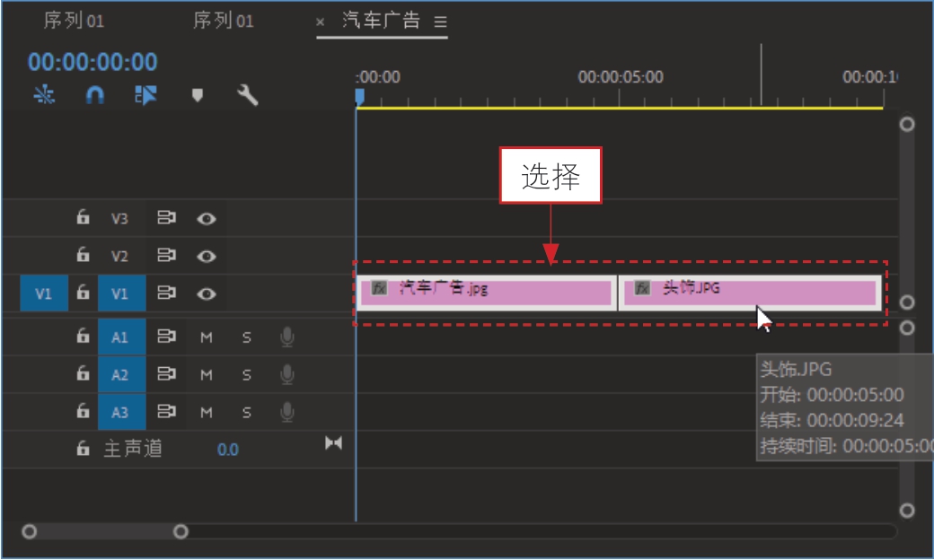Viewport: 934px width, 560px height.
Task: Add a marker with shield icon
Action: tap(198, 95)
